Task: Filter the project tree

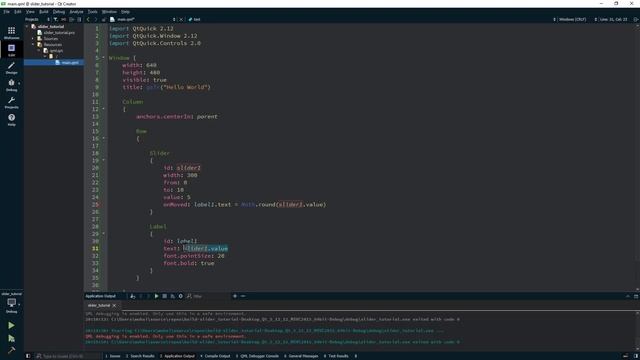Action: [56, 19]
